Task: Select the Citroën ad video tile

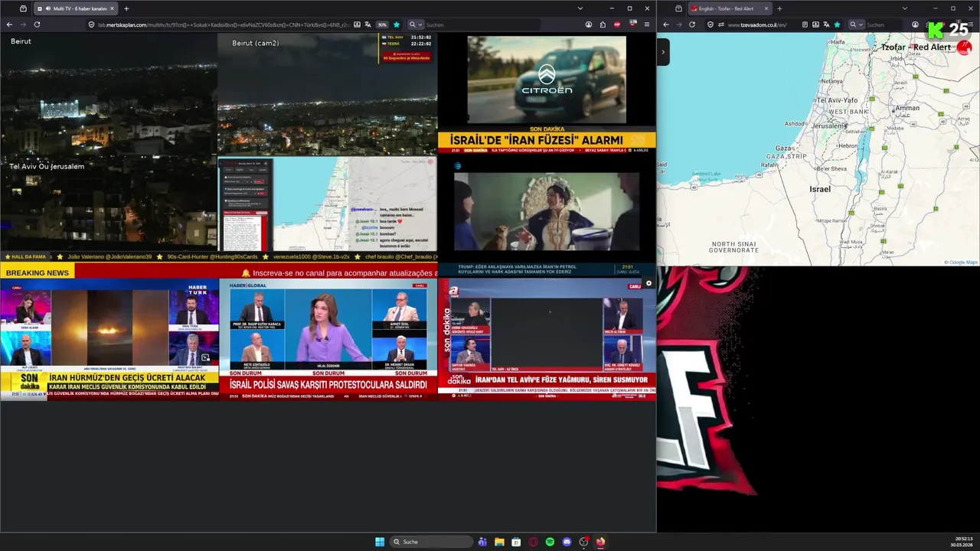Action: click(x=547, y=80)
